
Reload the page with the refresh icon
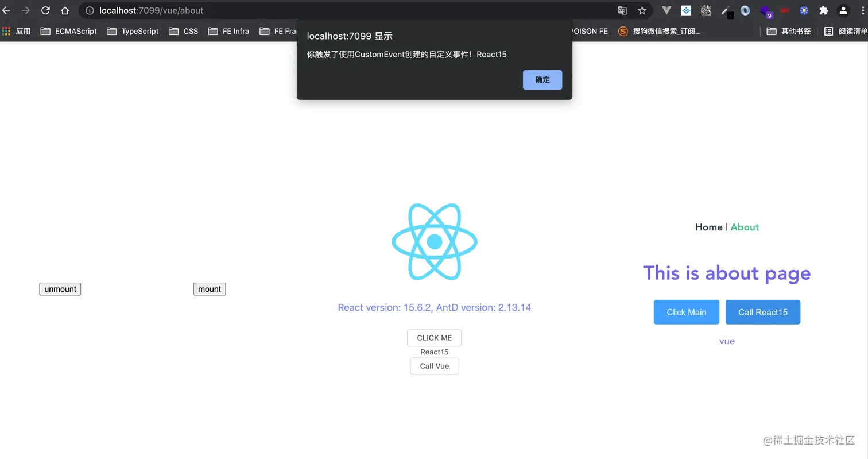click(x=45, y=10)
